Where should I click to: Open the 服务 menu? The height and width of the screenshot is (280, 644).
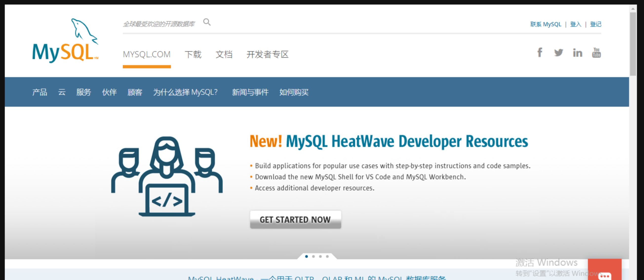click(83, 92)
